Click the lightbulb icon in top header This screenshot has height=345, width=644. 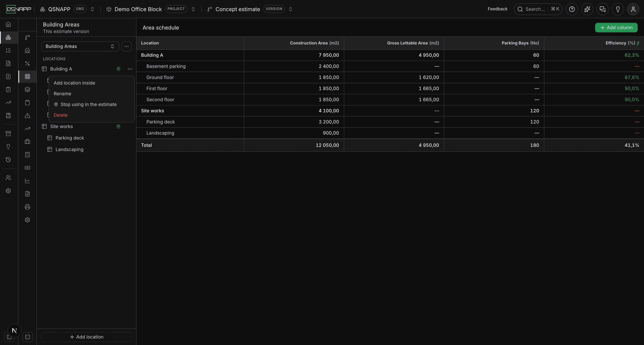click(x=618, y=9)
